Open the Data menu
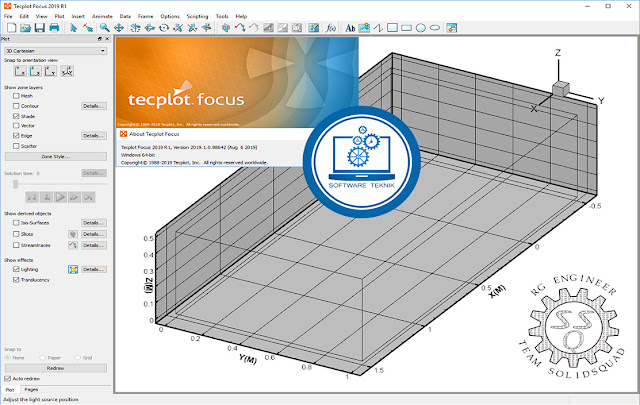Viewport: 640px width, 405px height. [125, 16]
